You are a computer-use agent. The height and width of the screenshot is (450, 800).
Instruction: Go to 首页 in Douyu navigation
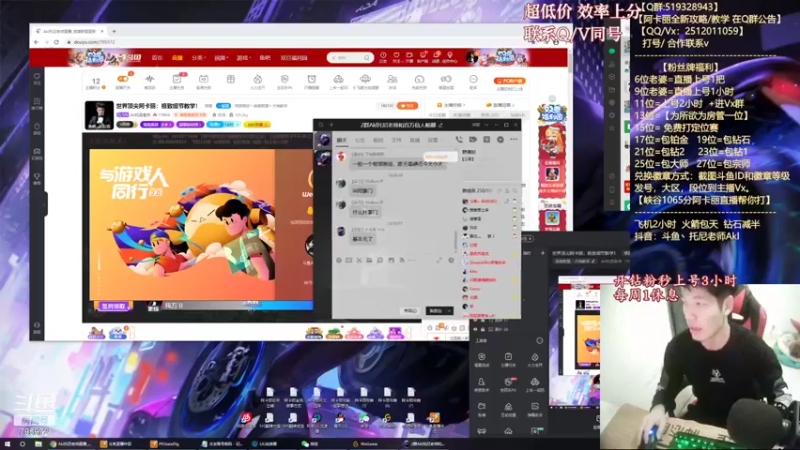pos(157,58)
